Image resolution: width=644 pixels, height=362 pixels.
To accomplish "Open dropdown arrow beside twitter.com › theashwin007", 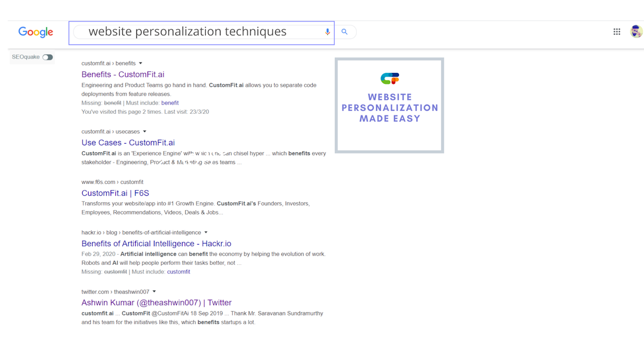I will coord(154,292).
